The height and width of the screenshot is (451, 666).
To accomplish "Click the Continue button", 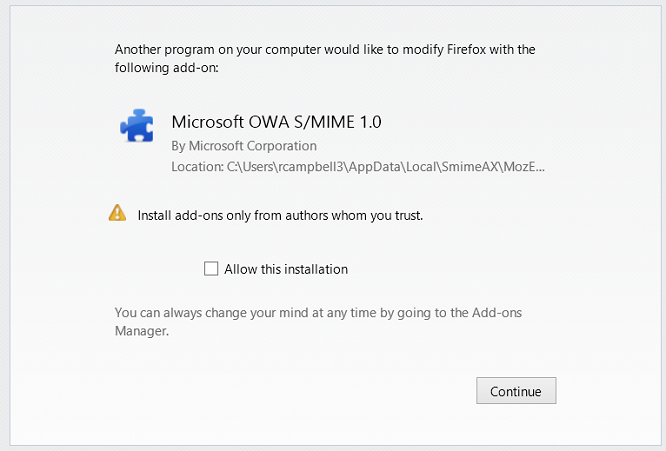I will pyautogui.click(x=516, y=391).
